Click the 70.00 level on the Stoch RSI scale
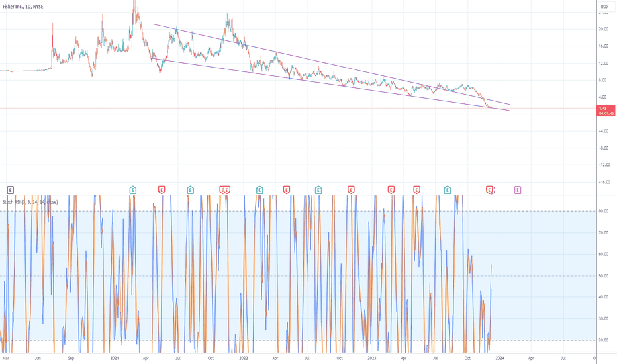The width and height of the screenshot is (617, 364). click(604, 232)
